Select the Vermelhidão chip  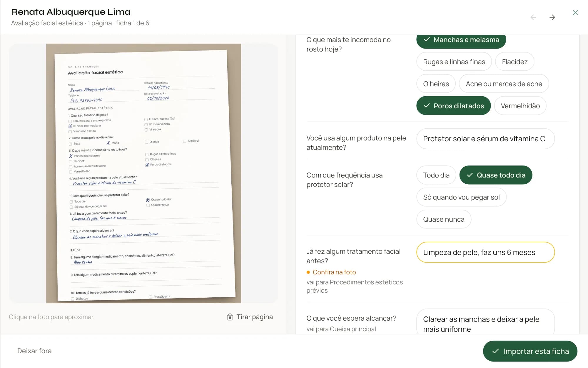tap(520, 106)
